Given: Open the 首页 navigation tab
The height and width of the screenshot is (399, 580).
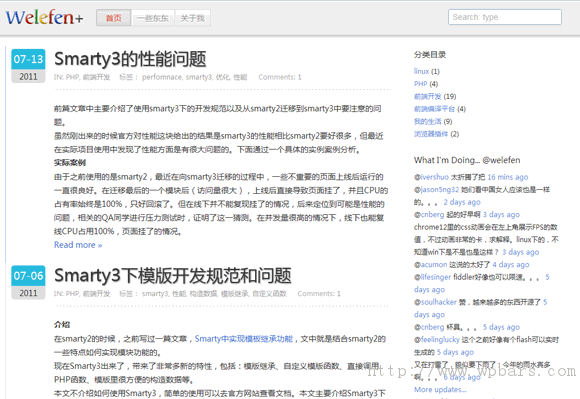Looking at the screenshot, I should click(114, 18).
